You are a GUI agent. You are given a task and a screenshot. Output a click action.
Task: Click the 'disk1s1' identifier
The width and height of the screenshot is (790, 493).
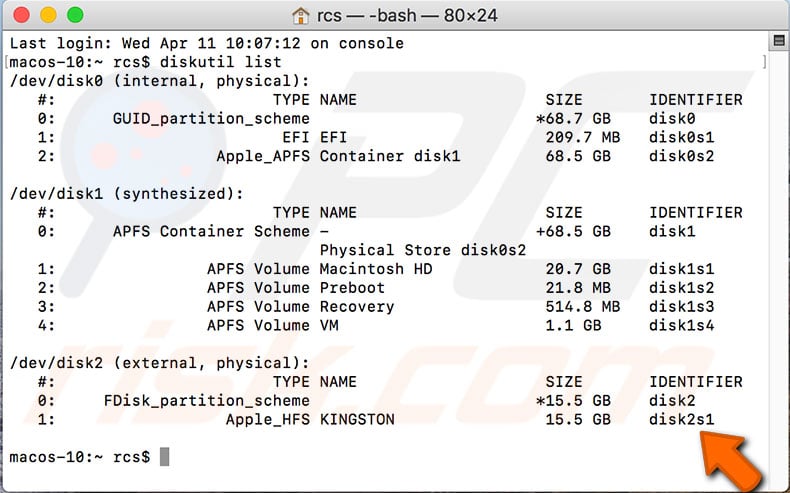[x=682, y=269]
